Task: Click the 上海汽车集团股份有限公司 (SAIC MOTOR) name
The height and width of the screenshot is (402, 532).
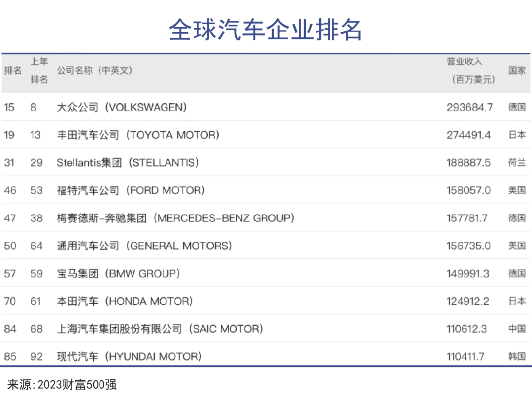Action: [x=160, y=329]
